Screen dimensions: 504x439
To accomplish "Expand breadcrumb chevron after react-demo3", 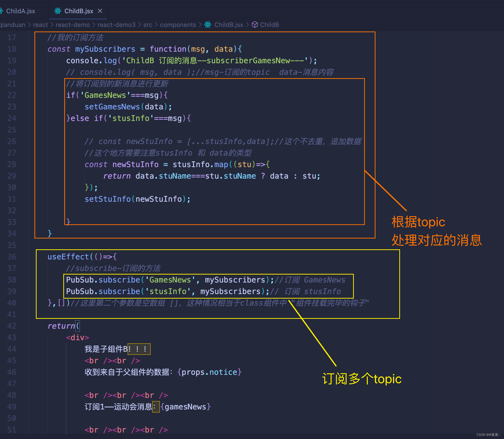I will point(140,25).
